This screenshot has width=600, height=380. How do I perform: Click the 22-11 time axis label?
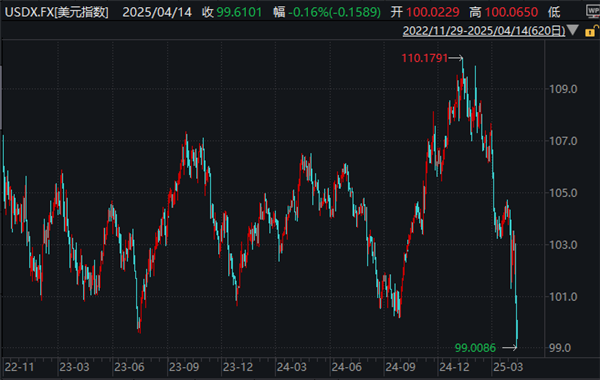click(x=20, y=367)
